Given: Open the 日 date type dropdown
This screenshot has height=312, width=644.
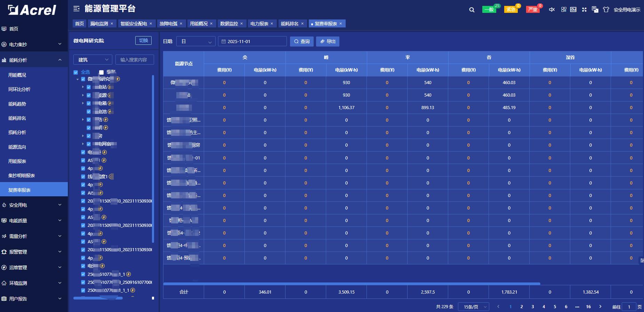Looking at the screenshot, I should [196, 41].
